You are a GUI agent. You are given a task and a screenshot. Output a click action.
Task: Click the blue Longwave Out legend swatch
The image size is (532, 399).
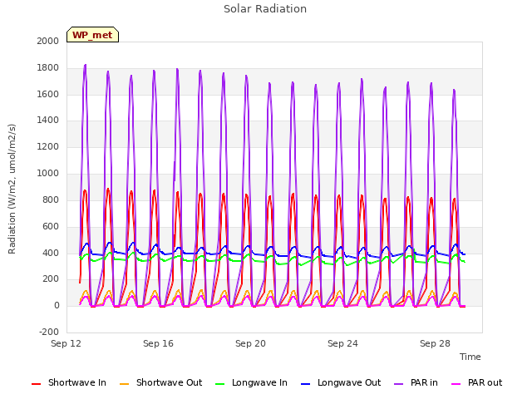pyautogui.click(x=305, y=384)
